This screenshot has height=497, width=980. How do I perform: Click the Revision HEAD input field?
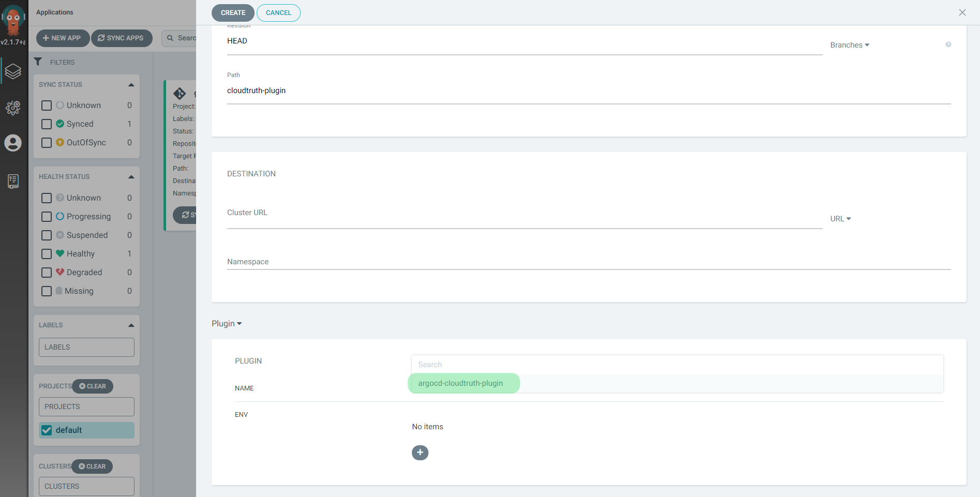(525, 41)
